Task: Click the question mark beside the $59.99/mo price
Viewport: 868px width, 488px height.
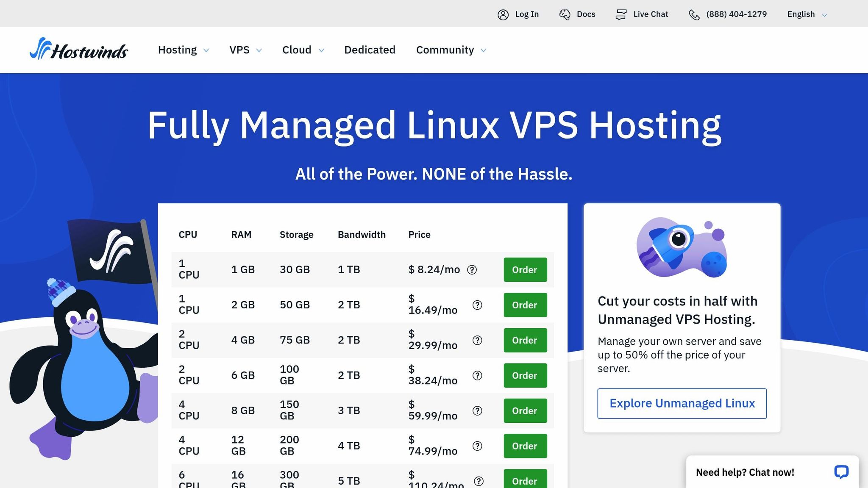Action: (x=477, y=410)
